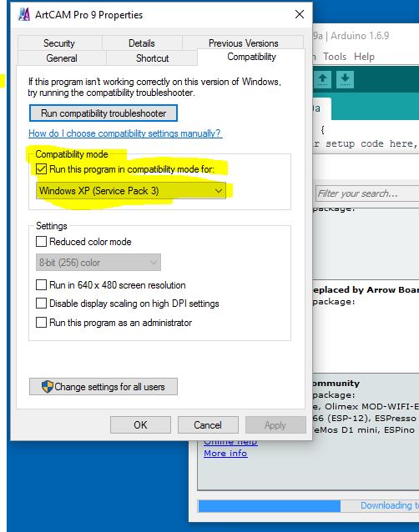The width and height of the screenshot is (419, 532).
Task: Enable Reduced color mode checkbox
Action: (41, 242)
